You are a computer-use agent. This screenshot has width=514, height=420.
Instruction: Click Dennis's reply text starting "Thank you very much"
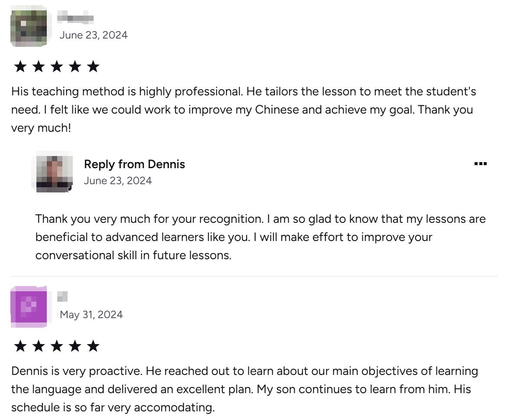pyautogui.click(x=260, y=237)
